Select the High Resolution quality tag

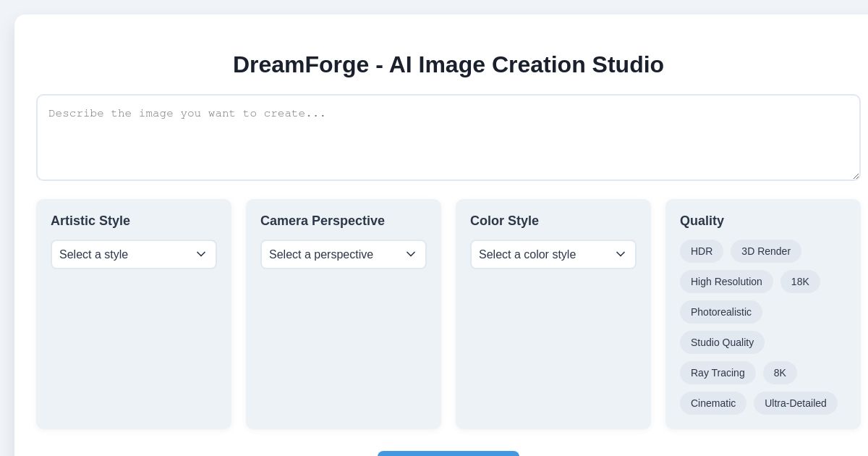tap(726, 282)
